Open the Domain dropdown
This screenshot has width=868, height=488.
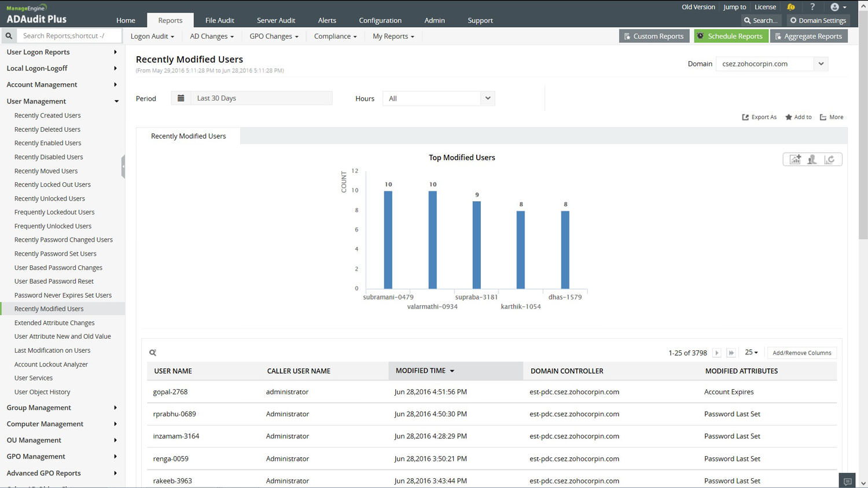(x=821, y=64)
